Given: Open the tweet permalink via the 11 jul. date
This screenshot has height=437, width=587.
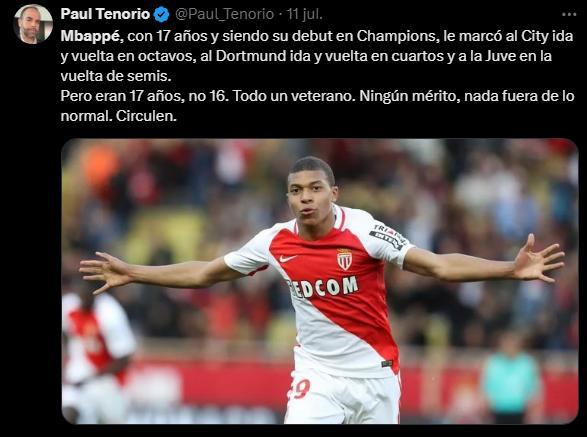Looking at the screenshot, I should point(304,14).
